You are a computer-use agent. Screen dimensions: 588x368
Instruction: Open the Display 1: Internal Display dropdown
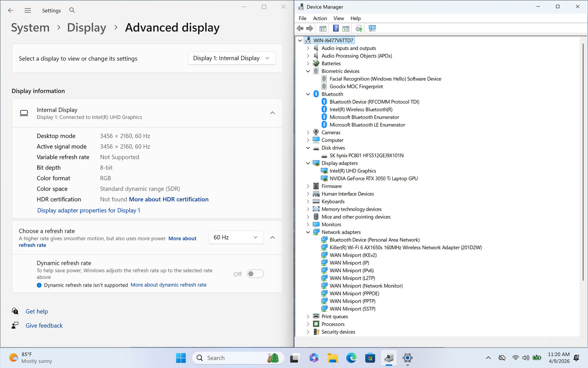232,58
